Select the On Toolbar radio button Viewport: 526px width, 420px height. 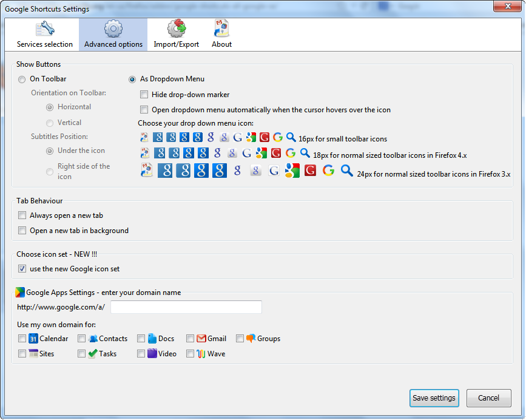[x=22, y=79]
